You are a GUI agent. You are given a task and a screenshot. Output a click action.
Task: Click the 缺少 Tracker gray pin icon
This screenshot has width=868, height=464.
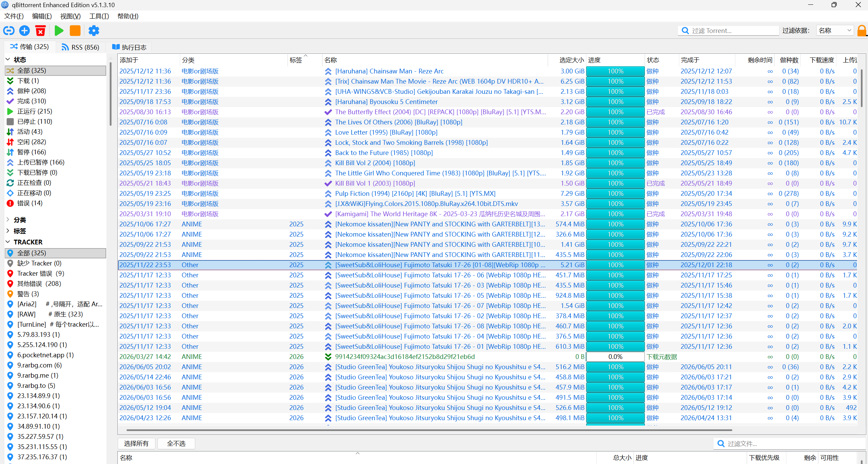point(10,263)
